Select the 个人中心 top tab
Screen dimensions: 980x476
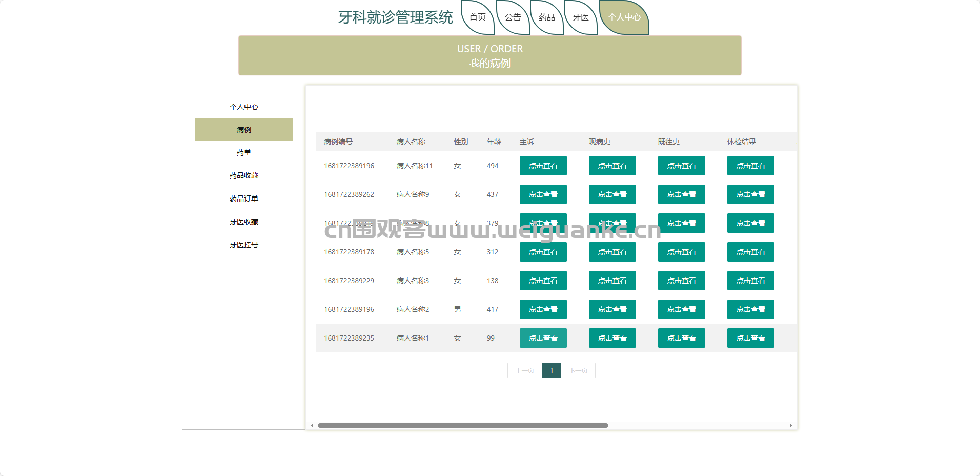tap(624, 17)
